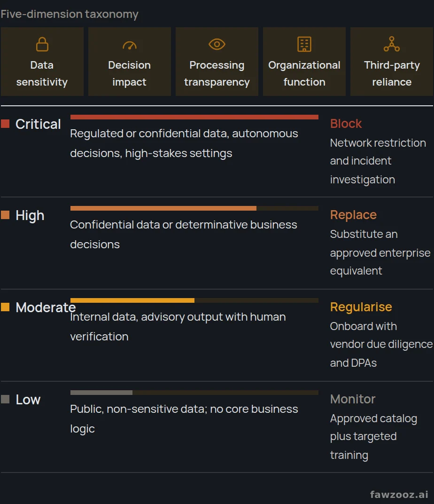Click 'Substitute an approved enterprise equivalent' text
Screen dimensions: 434x504
coord(380,252)
